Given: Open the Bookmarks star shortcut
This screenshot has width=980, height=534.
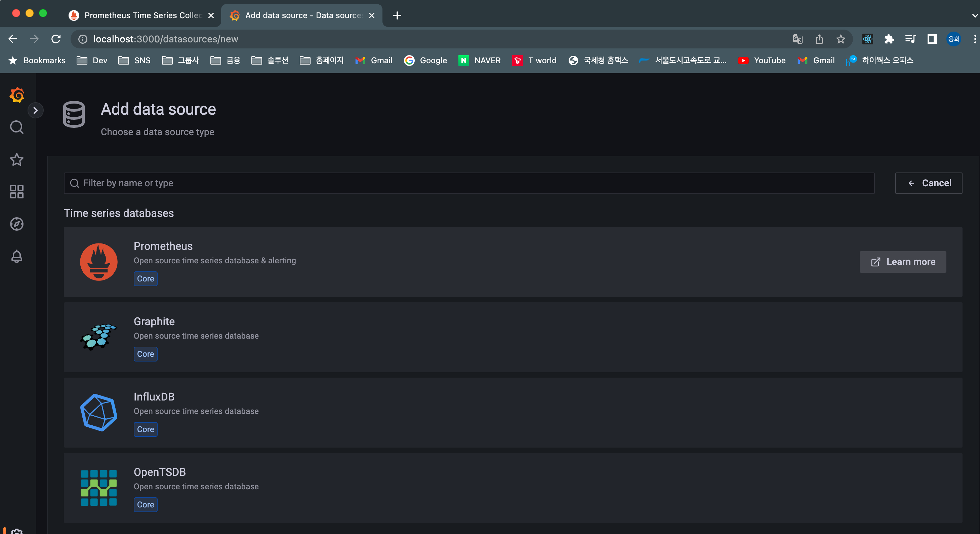Looking at the screenshot, I should click(x=37, y=61).
